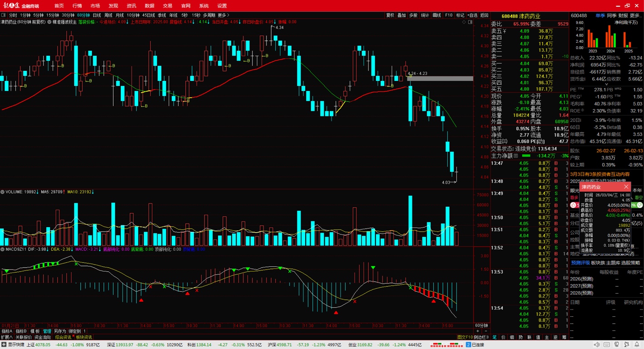This screenshot has height=349, width=644.
Task: Click the 返回 back button
Action: (484, 15)
